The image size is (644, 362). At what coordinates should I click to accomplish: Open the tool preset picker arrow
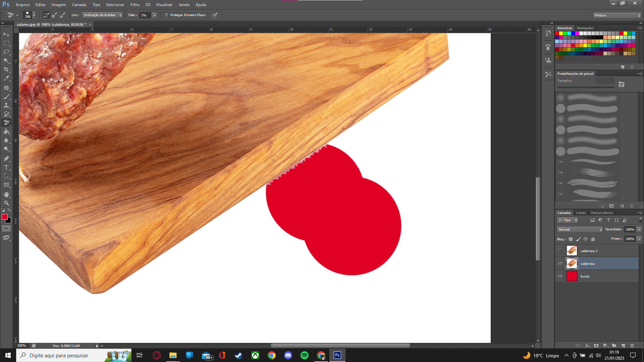coord(17,15)
